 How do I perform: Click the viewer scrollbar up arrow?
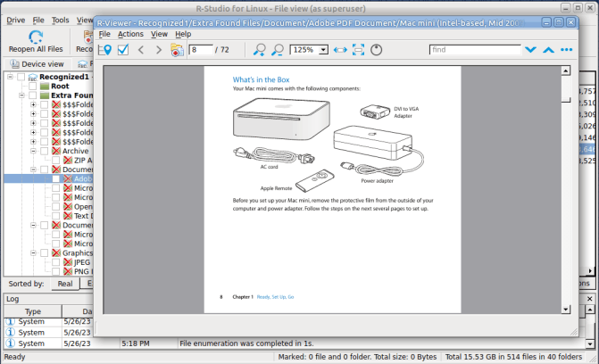click(x=566, y=70)
